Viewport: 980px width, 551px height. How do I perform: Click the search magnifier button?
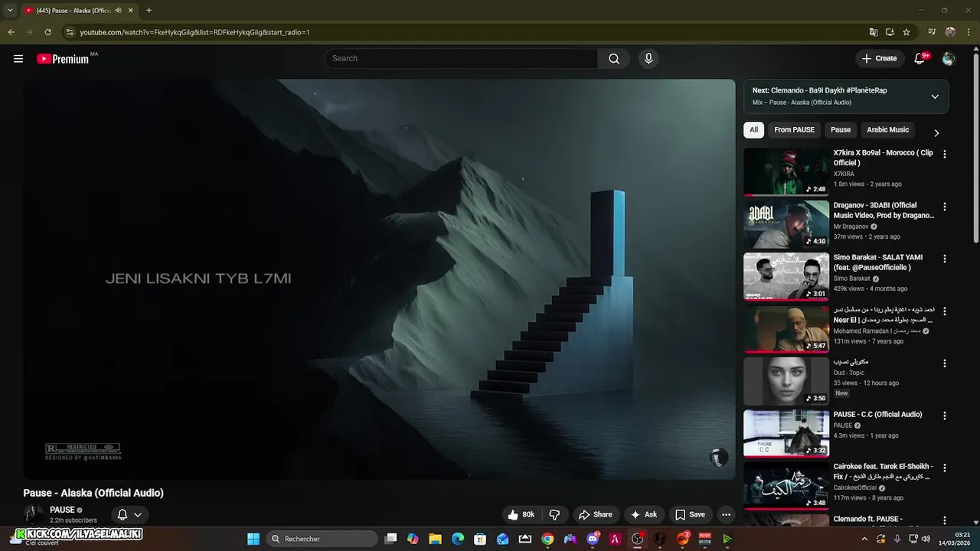(x=614, y=59)
